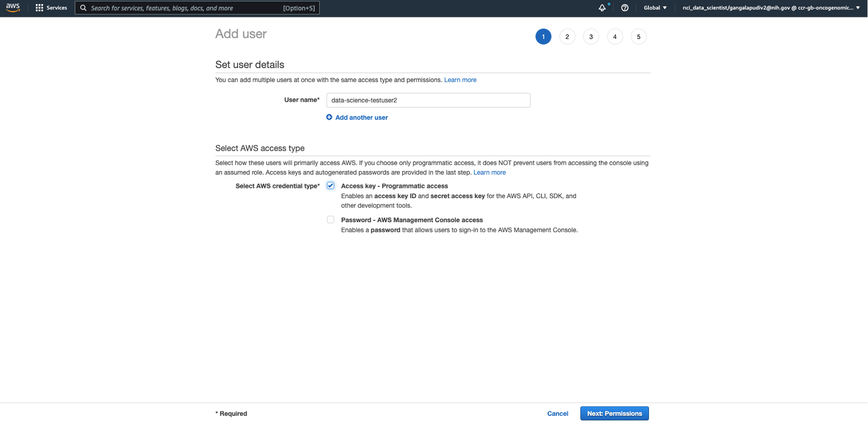
Task: Open Learn more link about access type
Action: tap(489, 173)
